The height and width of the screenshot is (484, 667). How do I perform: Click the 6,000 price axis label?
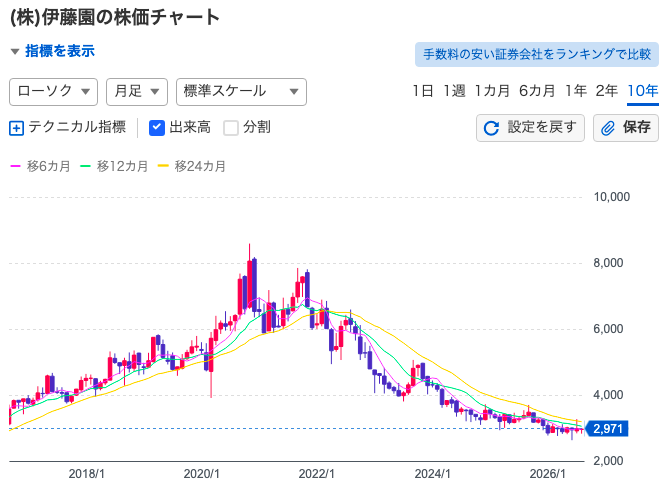[x=608, y=329]
